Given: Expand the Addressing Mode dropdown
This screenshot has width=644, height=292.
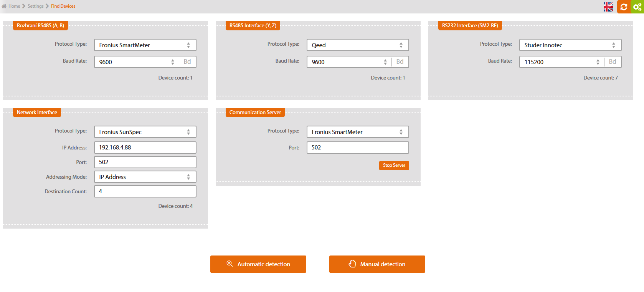Looking at the screenshot, I should coord(145,177).
